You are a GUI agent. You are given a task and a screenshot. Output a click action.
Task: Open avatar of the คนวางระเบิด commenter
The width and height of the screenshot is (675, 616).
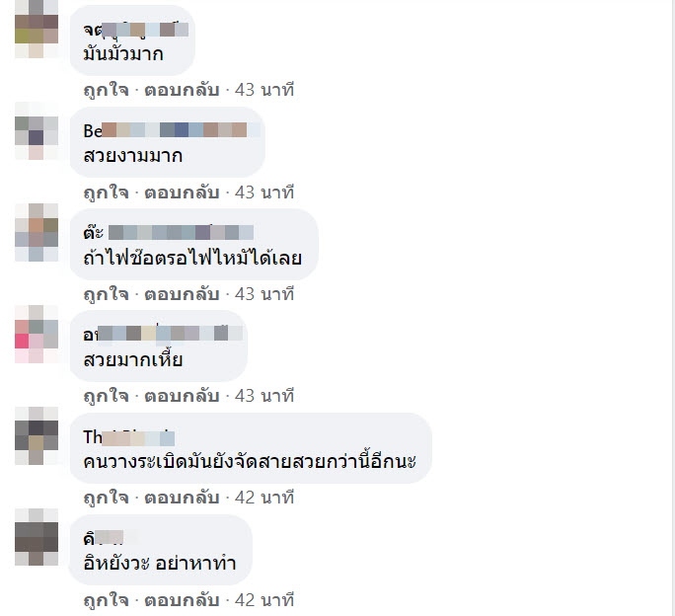(37, 436)
